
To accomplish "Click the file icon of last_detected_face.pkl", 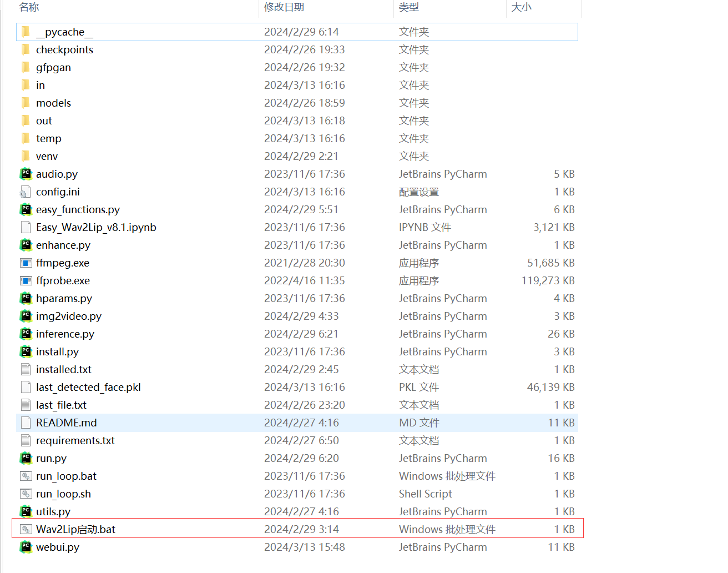I will point(26,387).
